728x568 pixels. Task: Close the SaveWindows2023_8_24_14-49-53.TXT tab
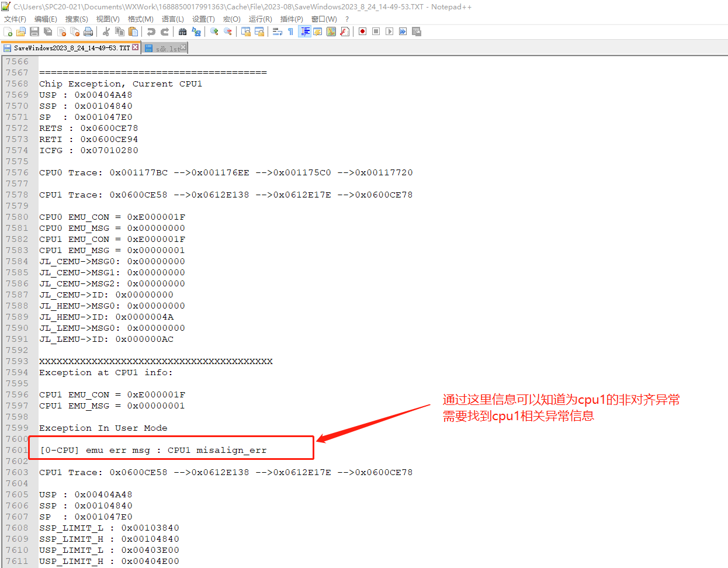point(136,47)
